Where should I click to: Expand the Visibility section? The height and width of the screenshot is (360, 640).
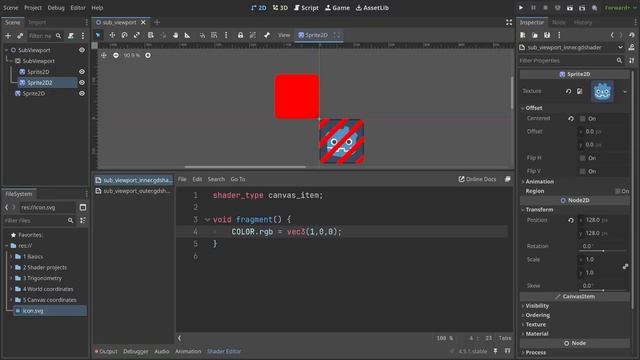coord(537,306)
